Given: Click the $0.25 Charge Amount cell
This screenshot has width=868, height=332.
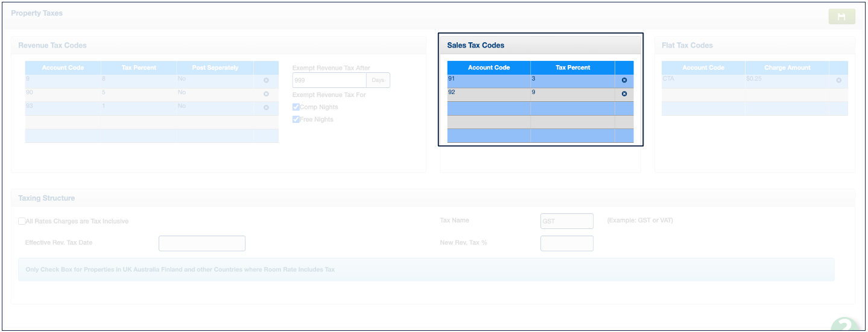Looking at the screenshot, I should 787,81.
